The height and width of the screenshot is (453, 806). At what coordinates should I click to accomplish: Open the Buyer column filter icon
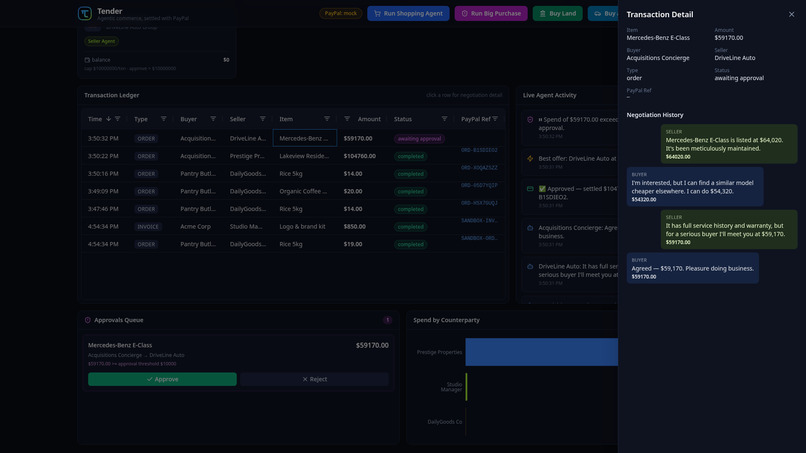click(x=213, y=119)
